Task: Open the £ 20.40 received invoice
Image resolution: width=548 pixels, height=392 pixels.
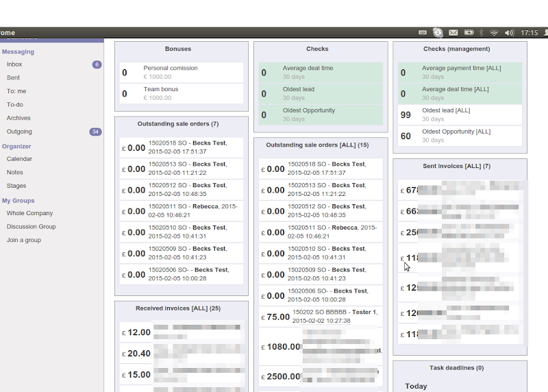Action: [x=182, y=353]
